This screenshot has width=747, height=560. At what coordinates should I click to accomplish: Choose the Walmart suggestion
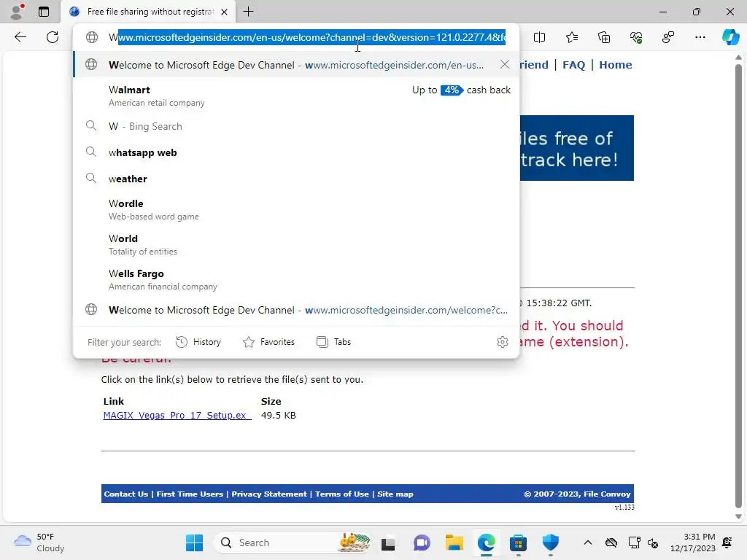click(x=296, y=96)
